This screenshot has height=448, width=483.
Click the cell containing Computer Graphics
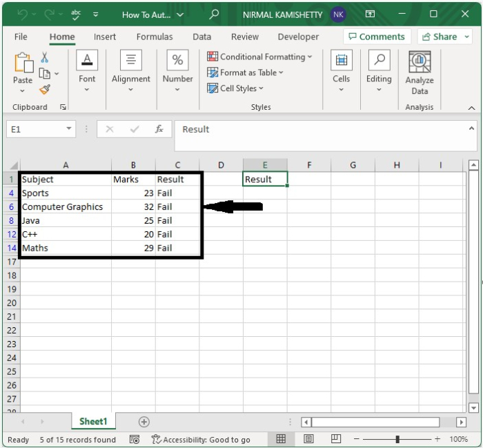(66, 207)
